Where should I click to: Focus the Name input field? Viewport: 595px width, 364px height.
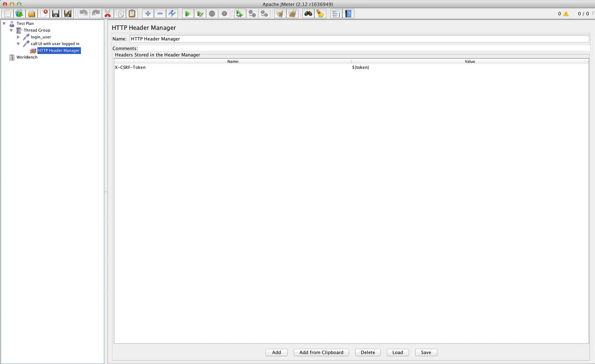[359, 39]
